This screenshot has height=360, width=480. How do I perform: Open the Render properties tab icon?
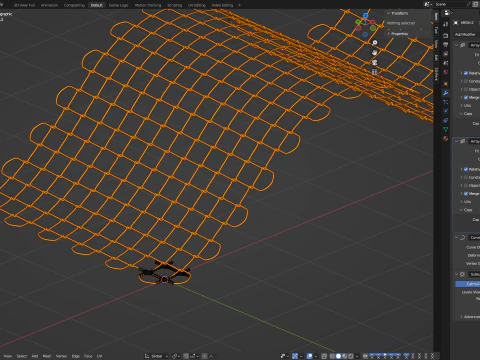[x=446, y=36]
